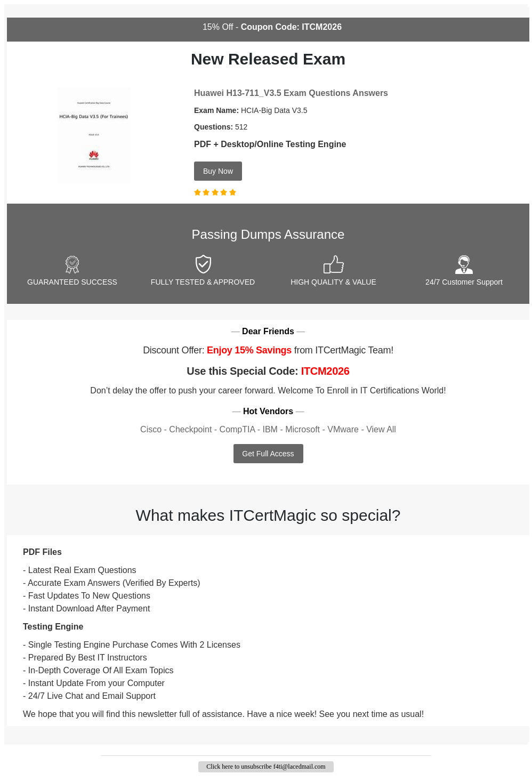532x782 pixels.
Task: Click the unsubscribe link at the bottom
Action: [265, 767]
